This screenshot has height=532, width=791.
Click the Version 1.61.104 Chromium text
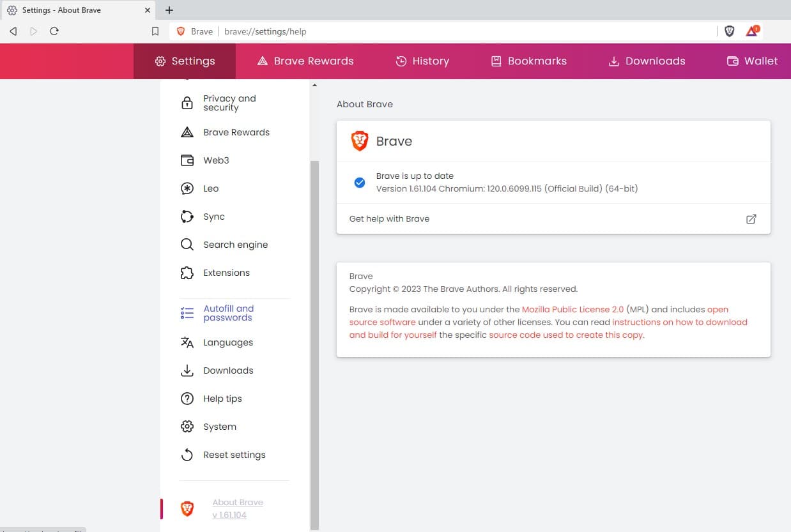[x=507, y=188]
